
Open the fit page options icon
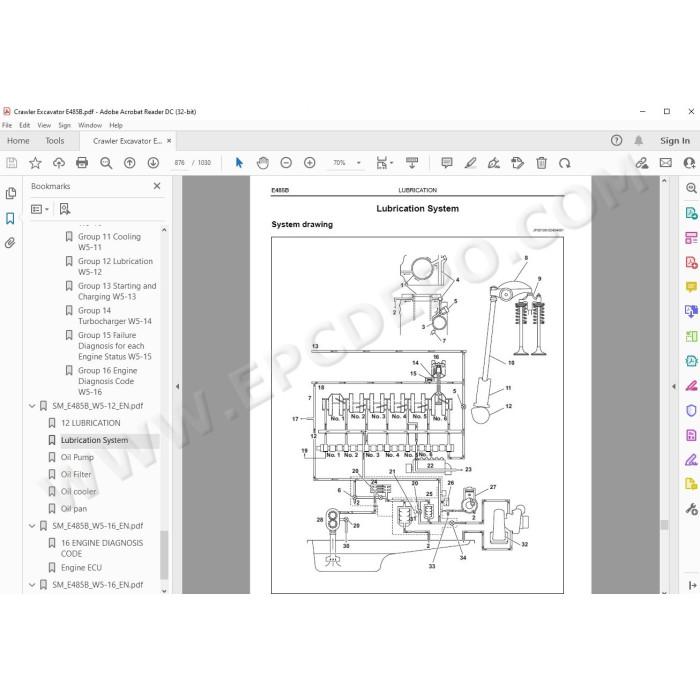(x=384, y=163)
